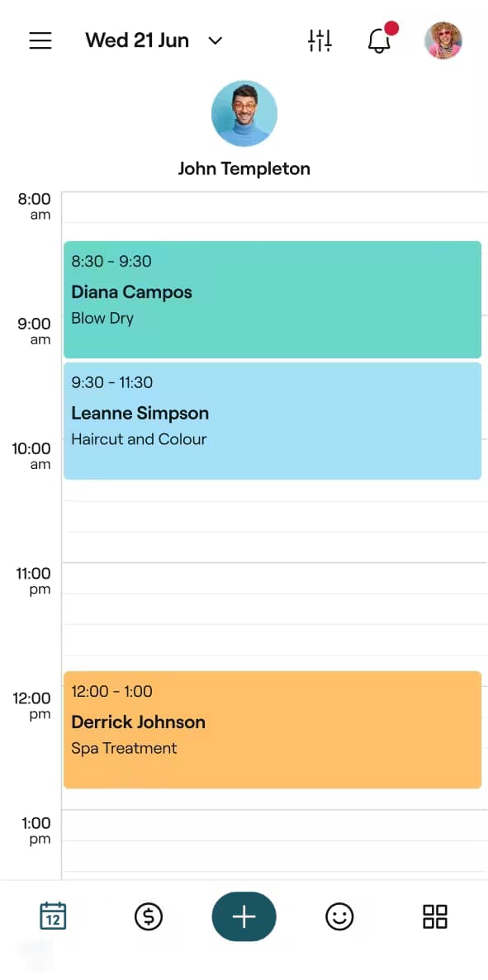Open notifications bell
Image resolution: width=488 pixels, height=980 pixels.
coord(379,40)
